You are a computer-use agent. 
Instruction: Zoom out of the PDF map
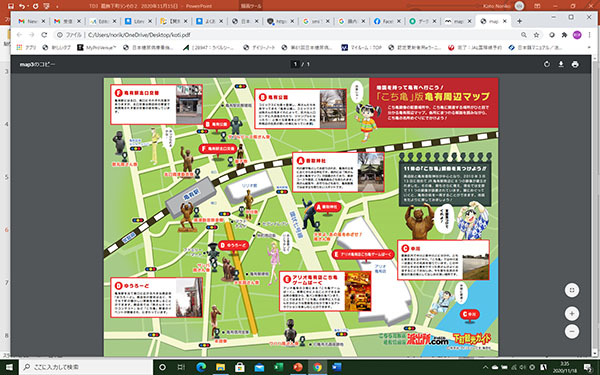572,331
